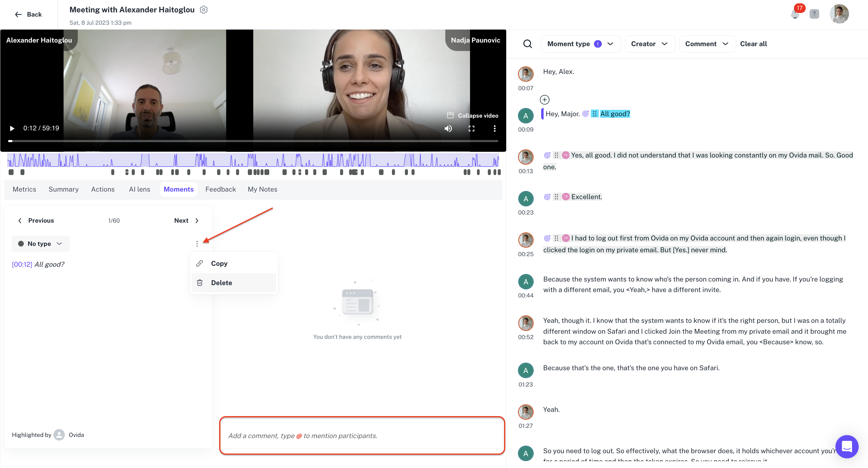The height and width of the screenshot is (468, 868).
Task: Click drag handle on 'Yes, all good' line
Action: pos(556,155)
